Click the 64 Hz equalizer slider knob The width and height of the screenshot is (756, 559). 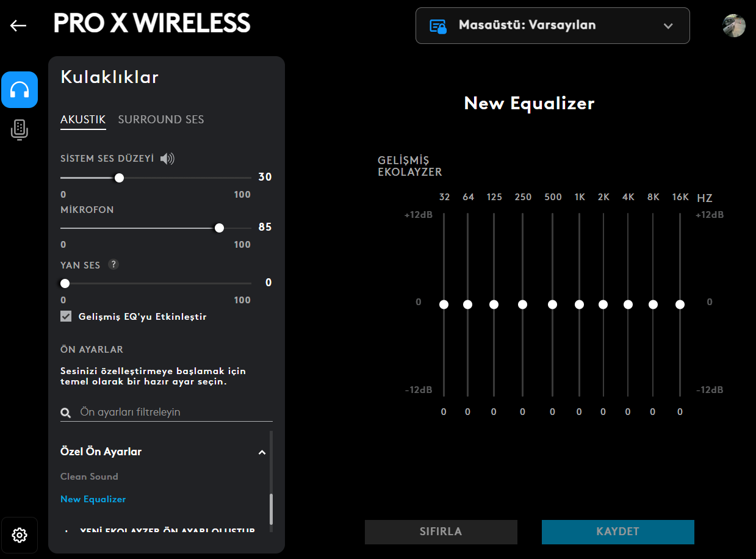pos(467,304)
